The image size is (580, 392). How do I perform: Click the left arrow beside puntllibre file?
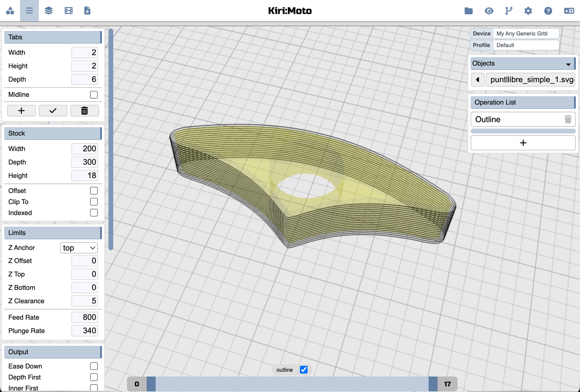click(478, 80)
